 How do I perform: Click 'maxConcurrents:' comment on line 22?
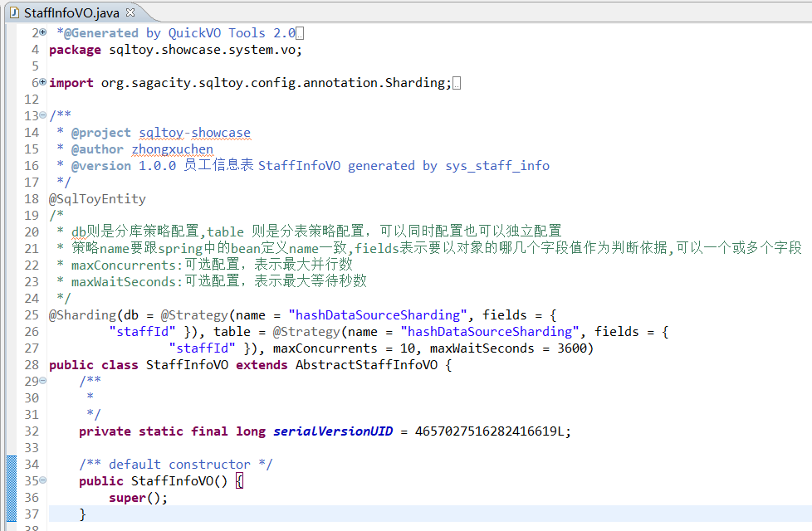[127, 265]
